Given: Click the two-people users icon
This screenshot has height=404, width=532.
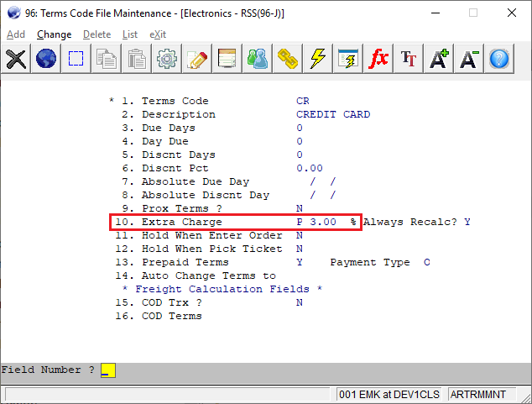Looking at the screenshot, I should click(258, 59).
